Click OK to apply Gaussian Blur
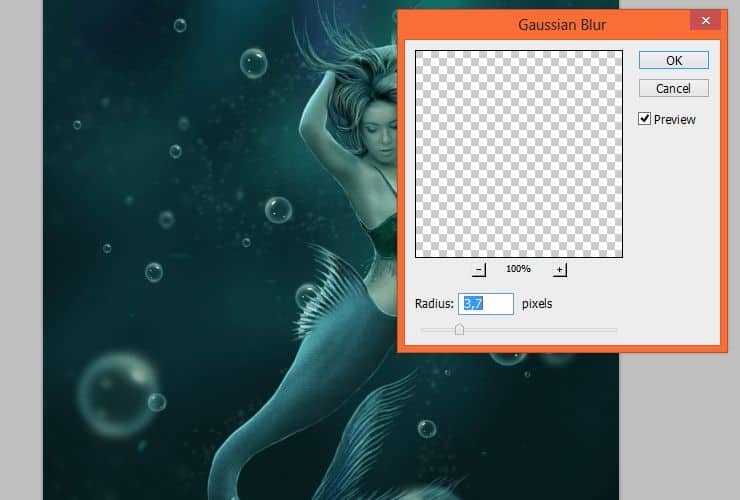The image size is (740, 500). pyautogui.click(x=673, y=60)
